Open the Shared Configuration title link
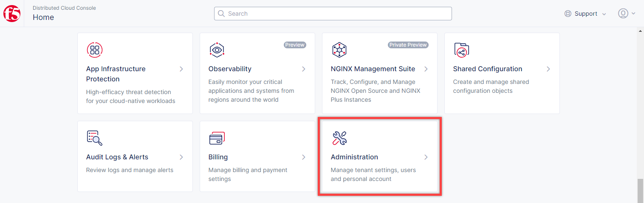 coord(488,69)
